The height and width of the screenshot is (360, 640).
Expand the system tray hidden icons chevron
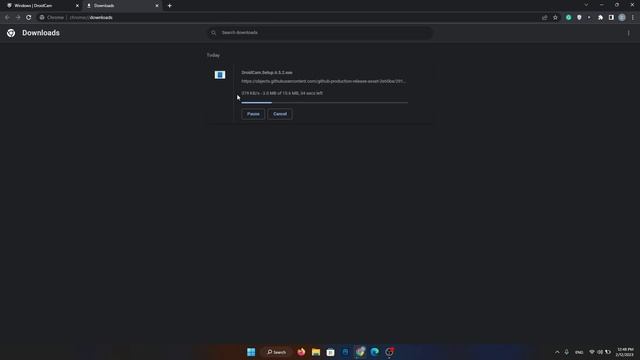557,352
